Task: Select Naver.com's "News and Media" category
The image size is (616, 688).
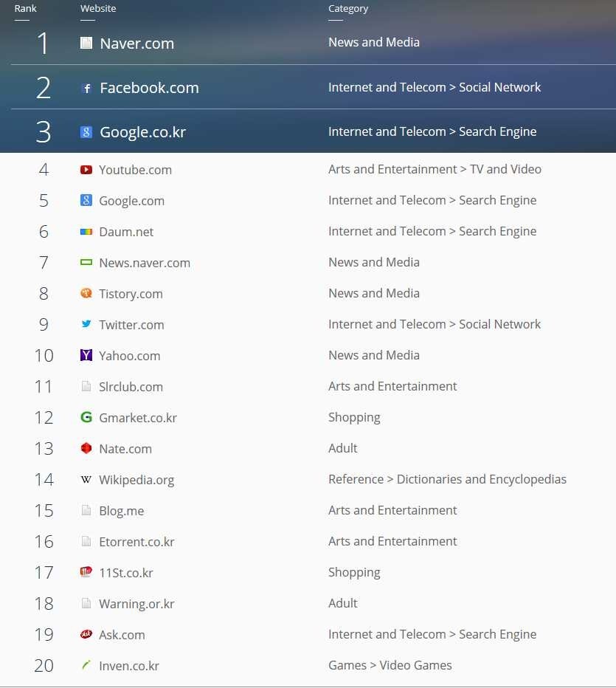Action: [x=374, y=42]
